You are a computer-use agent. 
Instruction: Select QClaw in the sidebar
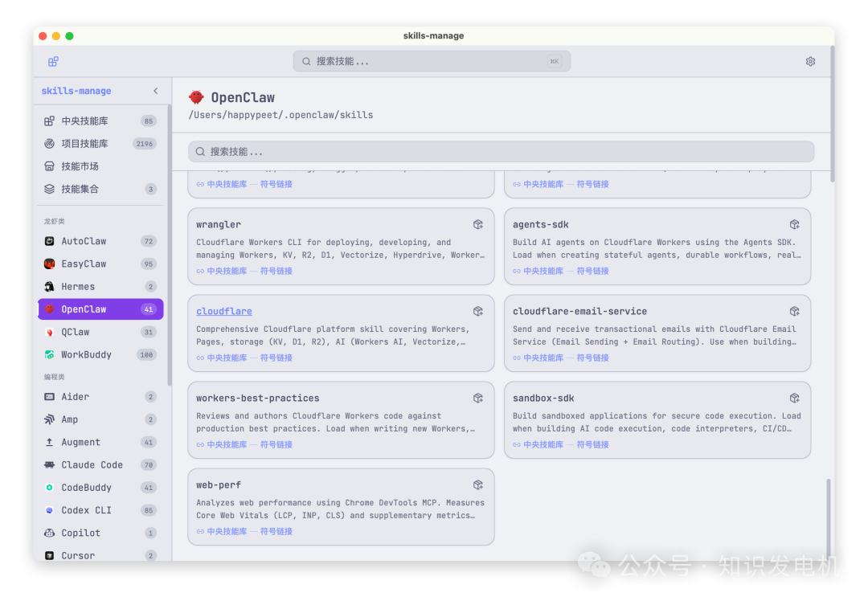100,332
